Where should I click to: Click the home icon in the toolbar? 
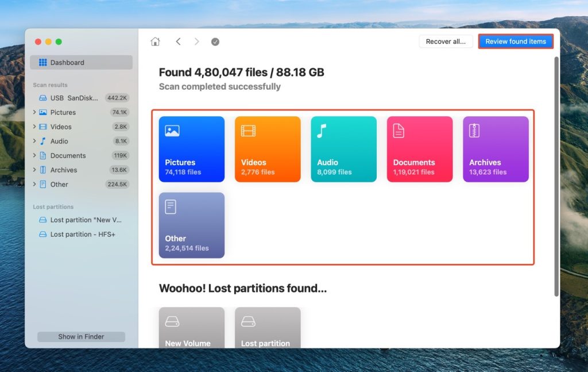pos(155,41)
